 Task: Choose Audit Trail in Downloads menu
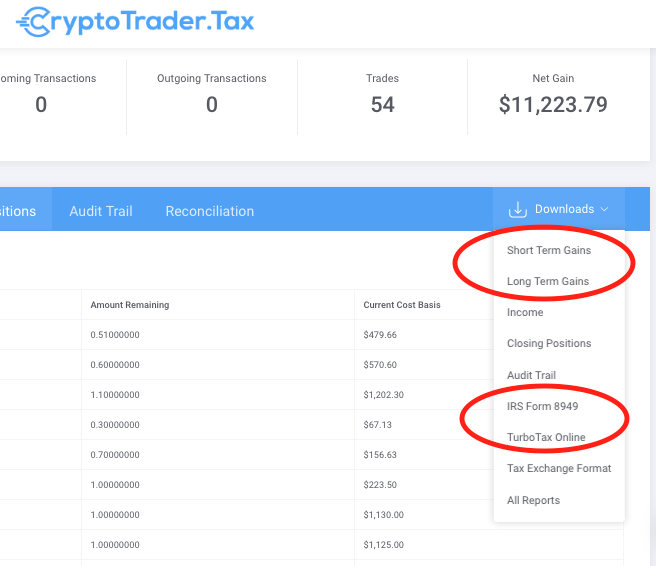click(x=531, y=375)
